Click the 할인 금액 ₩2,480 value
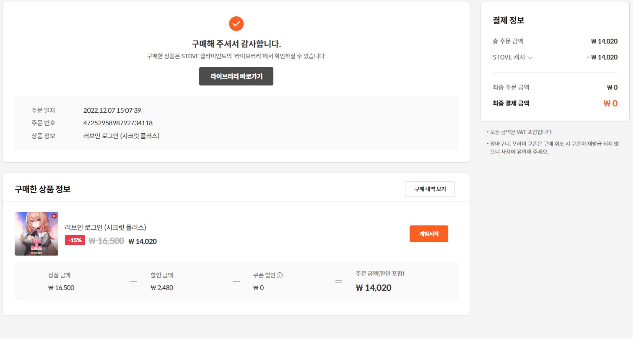 coord(162,288)
